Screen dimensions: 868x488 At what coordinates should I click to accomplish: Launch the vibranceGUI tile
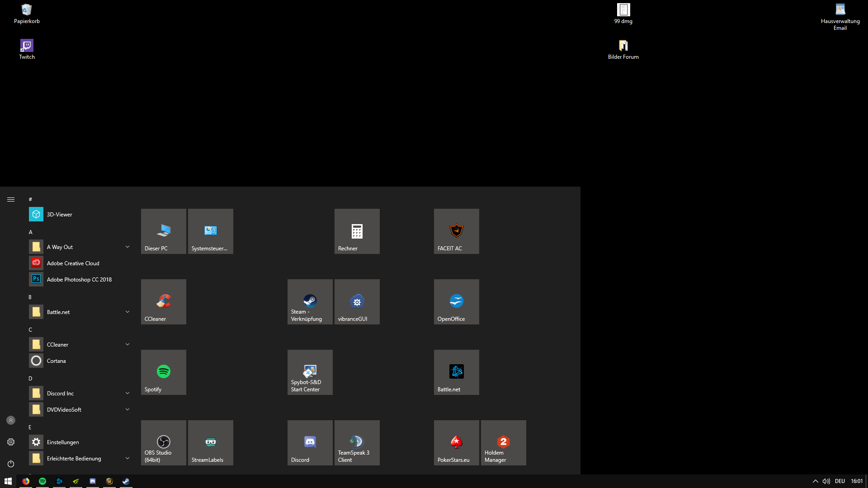357,302
